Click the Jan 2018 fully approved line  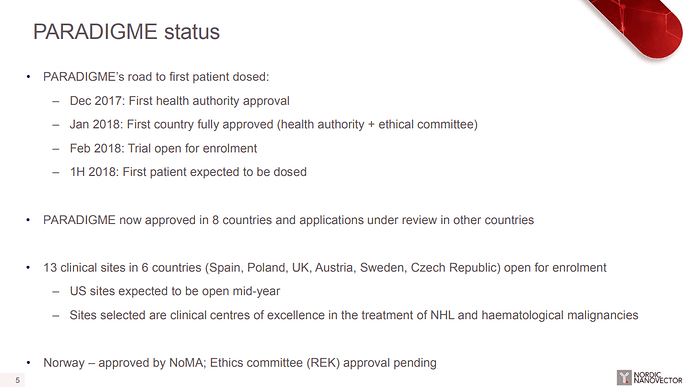[273, 125]
